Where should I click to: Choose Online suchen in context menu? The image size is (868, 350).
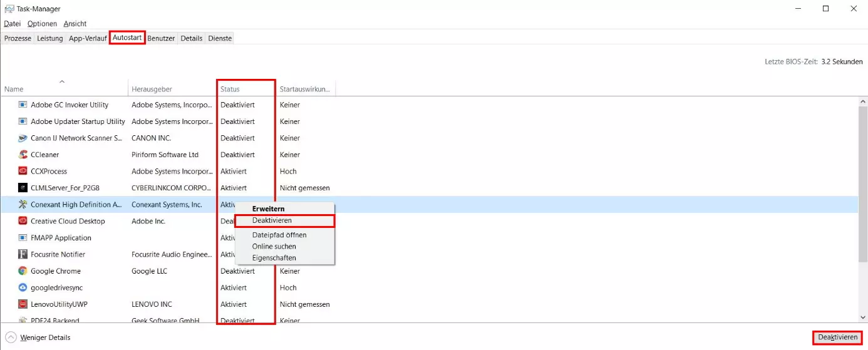pyautogui.click(x=285, y=247)
